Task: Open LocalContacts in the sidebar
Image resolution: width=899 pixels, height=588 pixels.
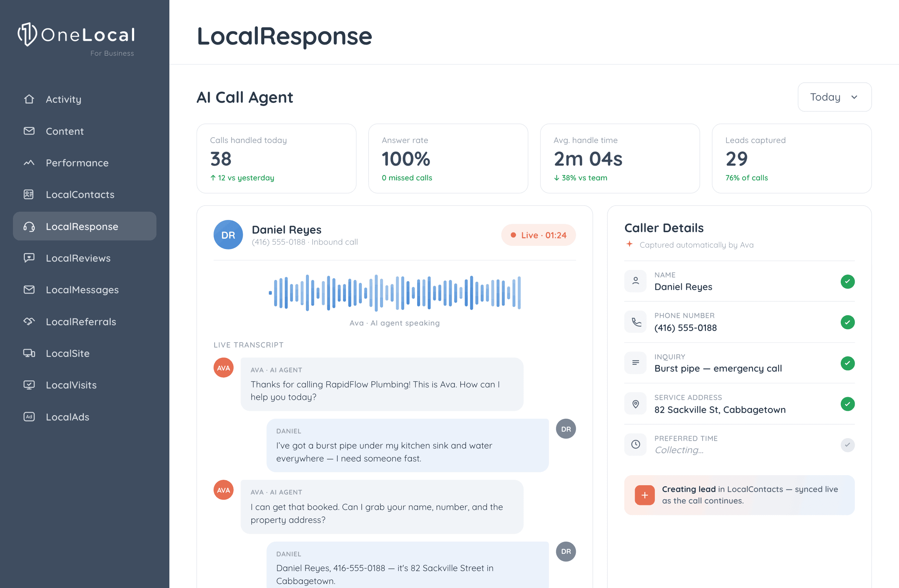Action: click(x=85, y=194)
